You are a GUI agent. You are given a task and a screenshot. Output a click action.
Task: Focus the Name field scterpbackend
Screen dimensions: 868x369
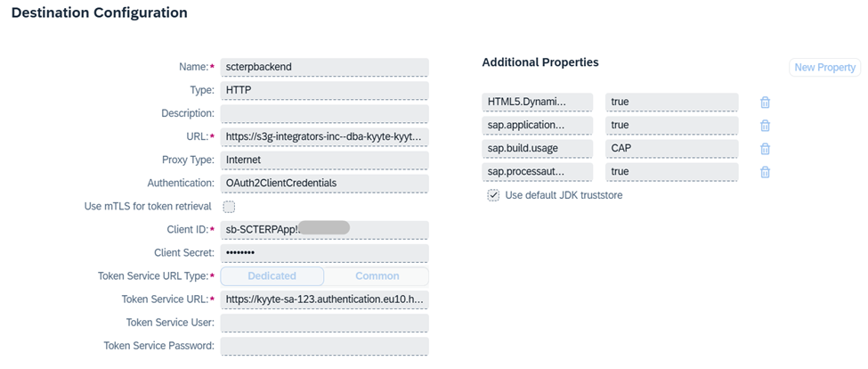pos(324,67)
